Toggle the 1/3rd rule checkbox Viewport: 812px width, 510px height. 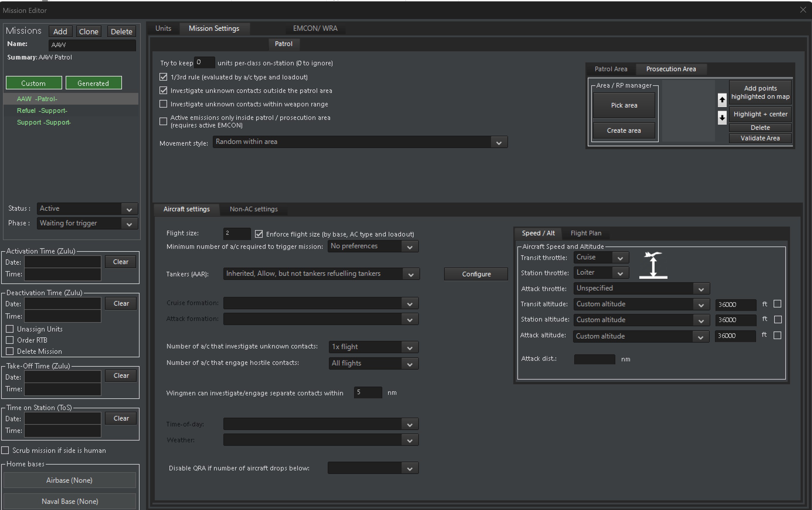tap(163, 77)
